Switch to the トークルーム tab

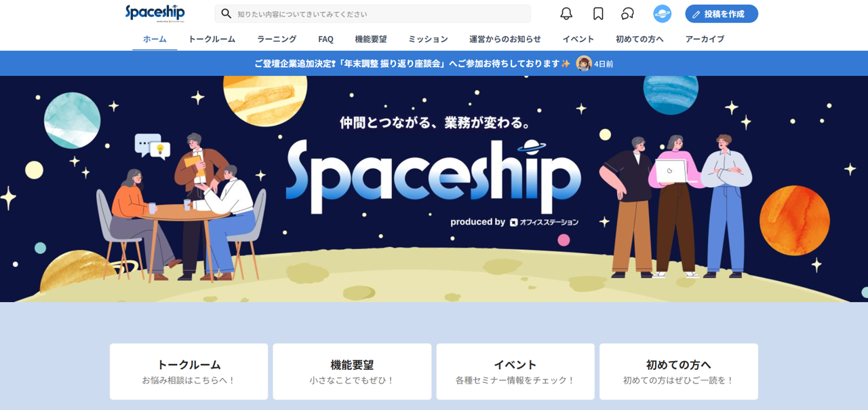(212, 39)
